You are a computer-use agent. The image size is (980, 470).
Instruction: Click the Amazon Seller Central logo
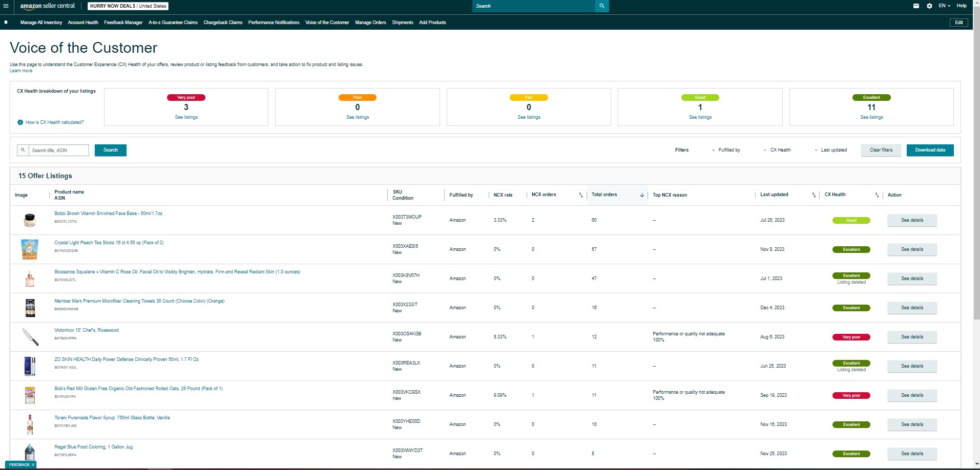48,6
